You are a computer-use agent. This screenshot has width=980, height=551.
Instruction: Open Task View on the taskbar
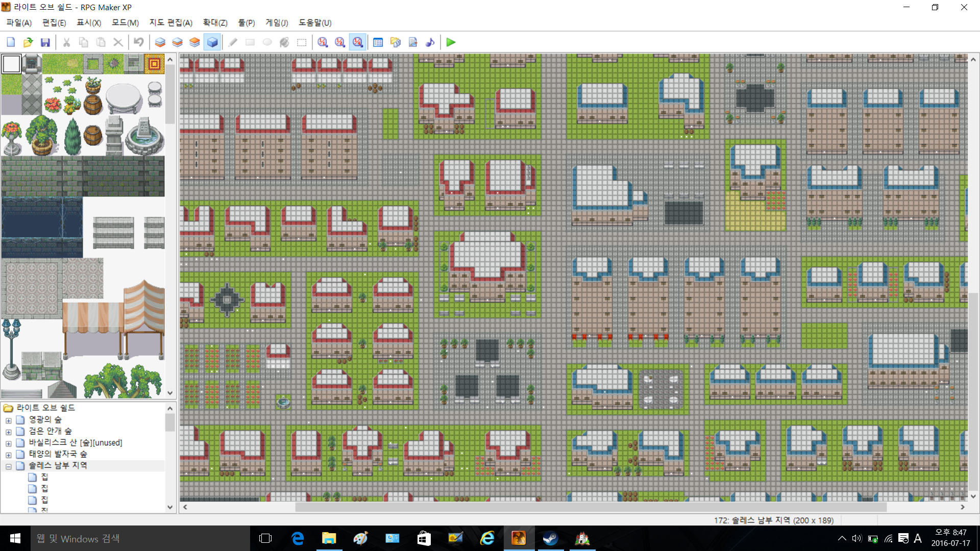coord(265,538)
